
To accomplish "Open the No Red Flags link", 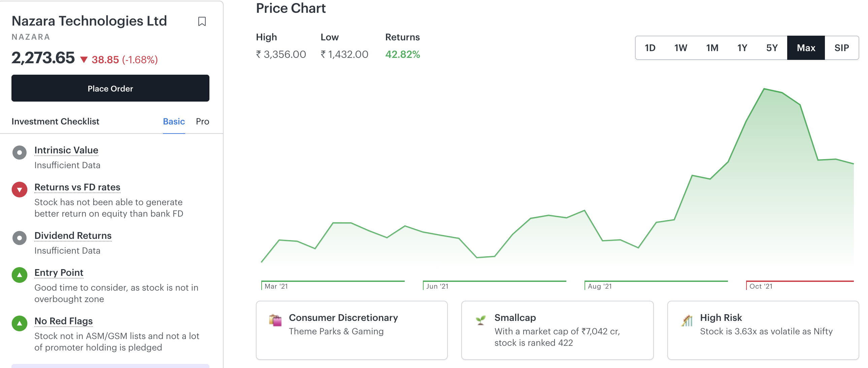I will 63,321.
